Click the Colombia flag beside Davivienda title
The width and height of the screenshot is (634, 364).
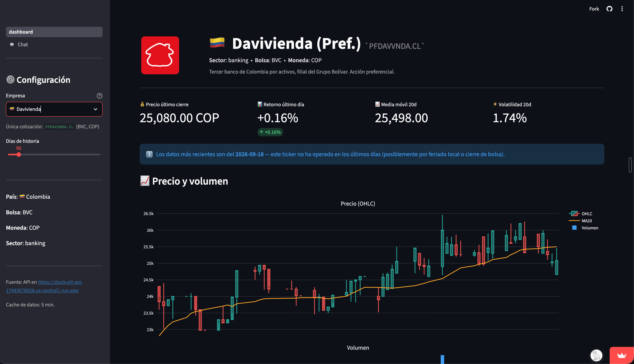(217, 43)
